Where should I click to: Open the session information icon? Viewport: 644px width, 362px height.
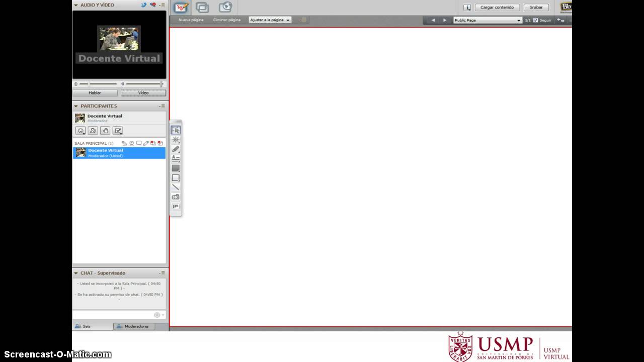(467, 8)
